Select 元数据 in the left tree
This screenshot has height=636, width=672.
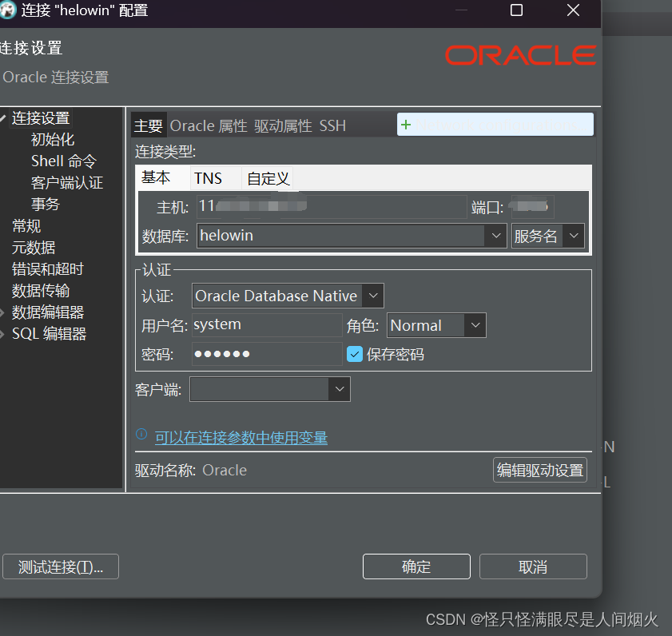pyautogui.click(x=34, y=247)
